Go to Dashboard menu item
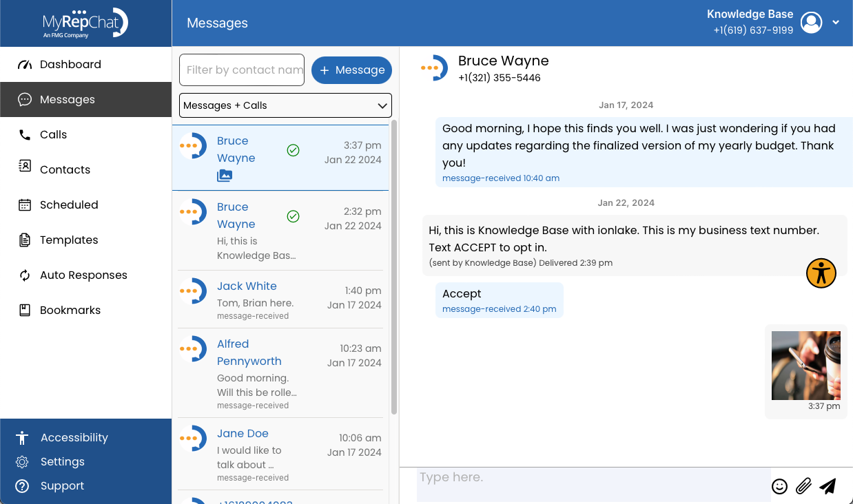 [x=85, y=65]
